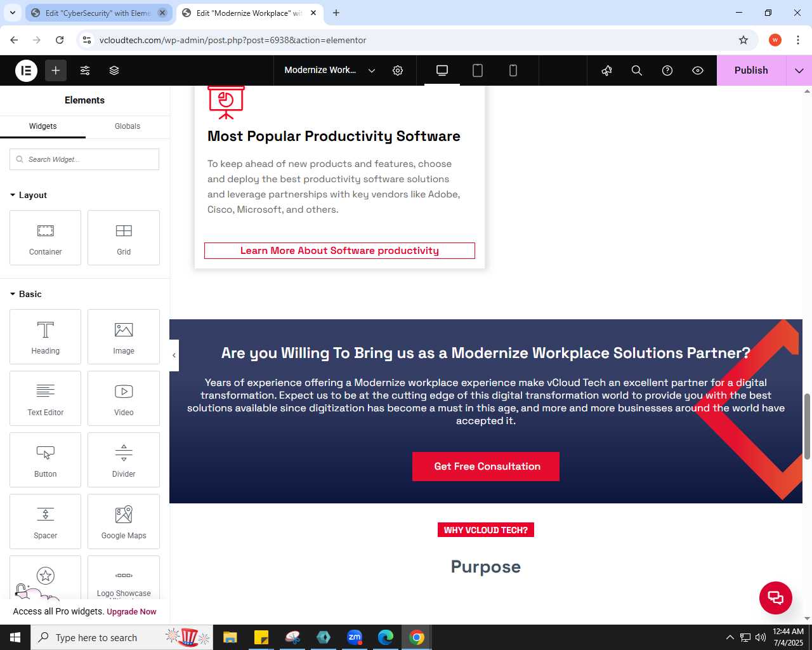
Task: Open Microsoft Edge from taskbar
Action: click(386, 637)
